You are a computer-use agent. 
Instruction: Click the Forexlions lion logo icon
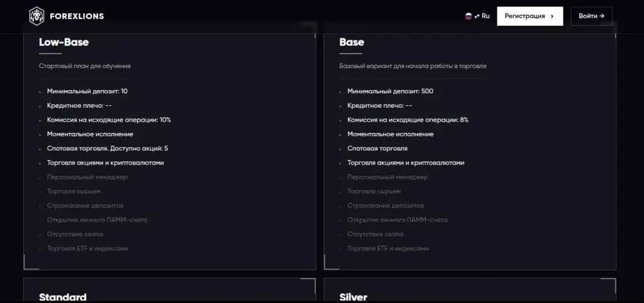pos(37,16)
